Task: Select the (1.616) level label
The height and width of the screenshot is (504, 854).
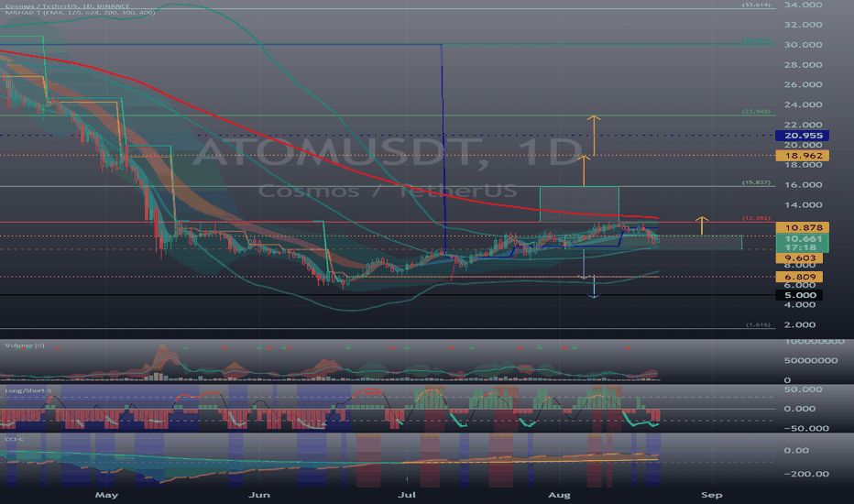Action: [758, 324]
